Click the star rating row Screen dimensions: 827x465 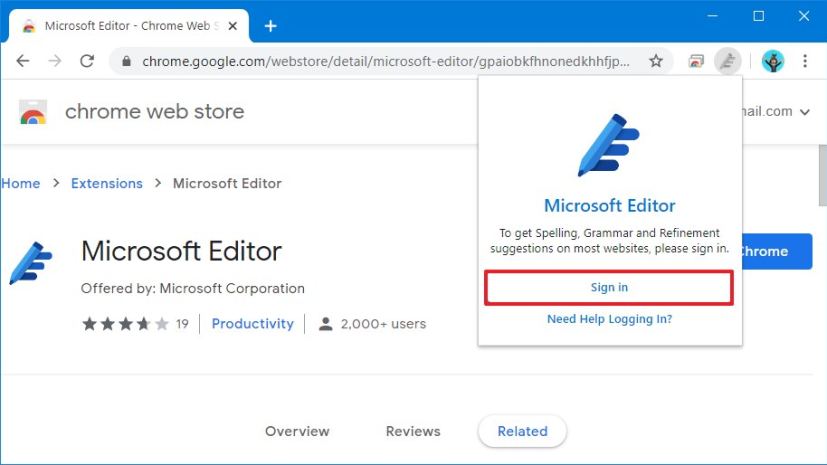coord(126,324)
